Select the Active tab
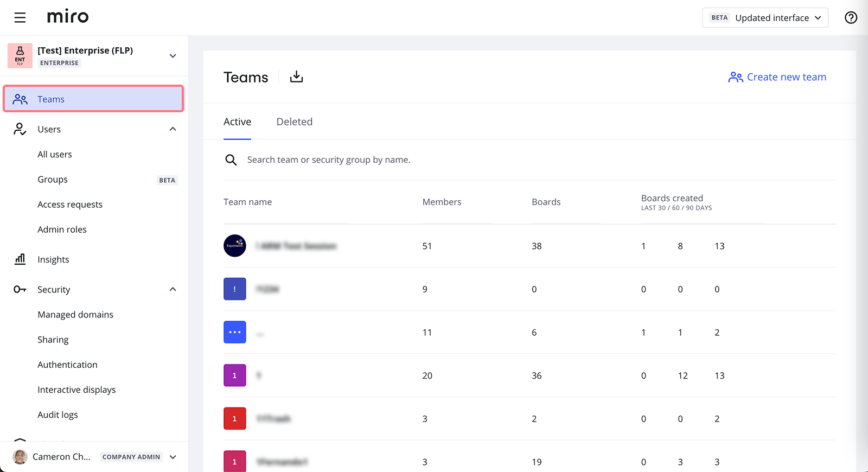 tap(237, 122)
